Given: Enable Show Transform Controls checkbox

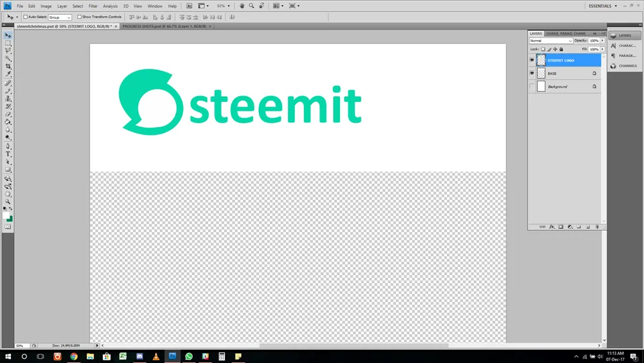Looking at the screenshot, I should 79,17.
